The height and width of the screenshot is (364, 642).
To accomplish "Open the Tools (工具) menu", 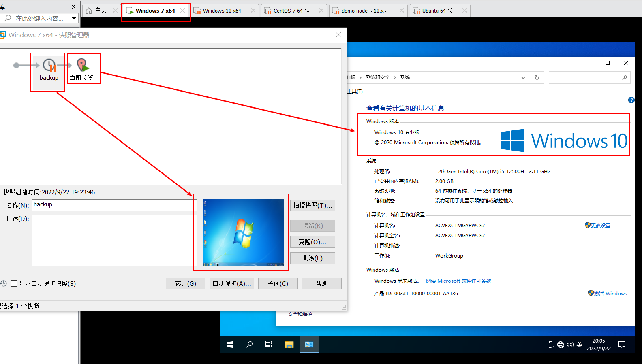I will tap(355, 92).
